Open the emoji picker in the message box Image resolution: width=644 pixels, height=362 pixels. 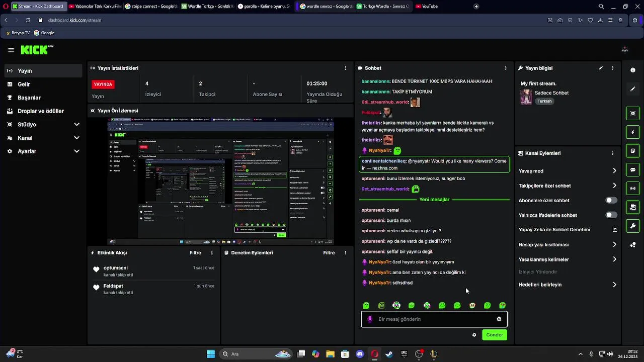[499, 319]
